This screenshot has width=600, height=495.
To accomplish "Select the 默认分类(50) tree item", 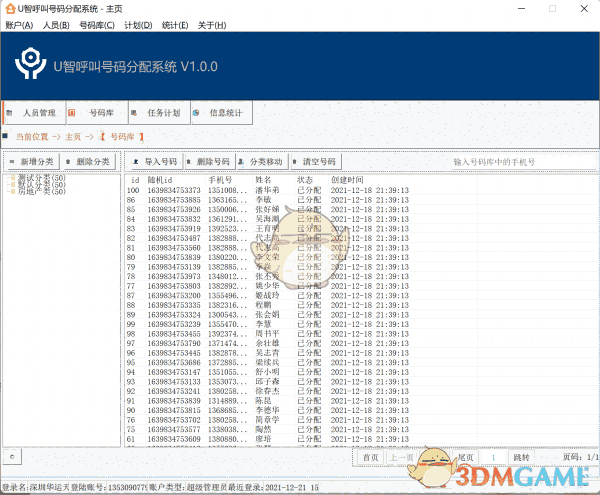I will point(42,185).
